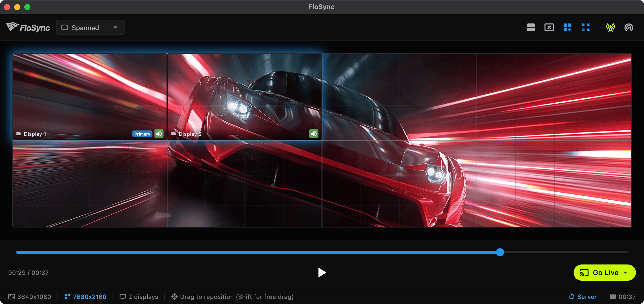The height and width of the screenshot is (304, 644).
Task: Click the 7680x2160 canvas resolution
Action: coord(86,297)
